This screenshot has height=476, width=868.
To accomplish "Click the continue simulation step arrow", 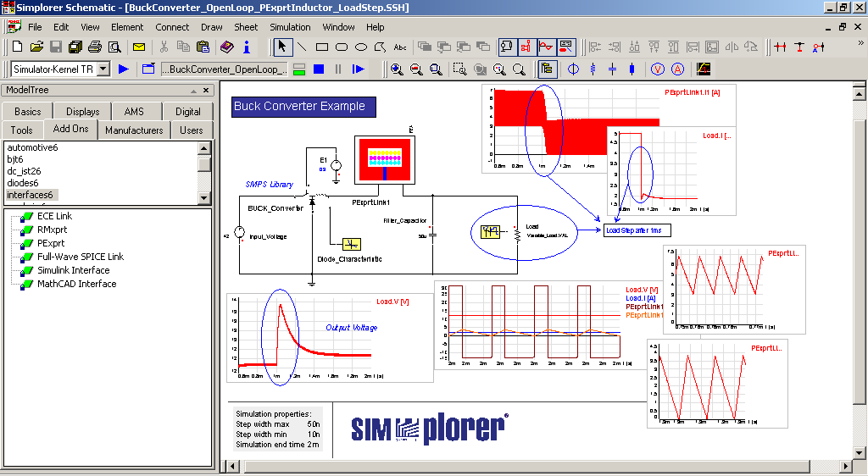I will click(359, 69).
